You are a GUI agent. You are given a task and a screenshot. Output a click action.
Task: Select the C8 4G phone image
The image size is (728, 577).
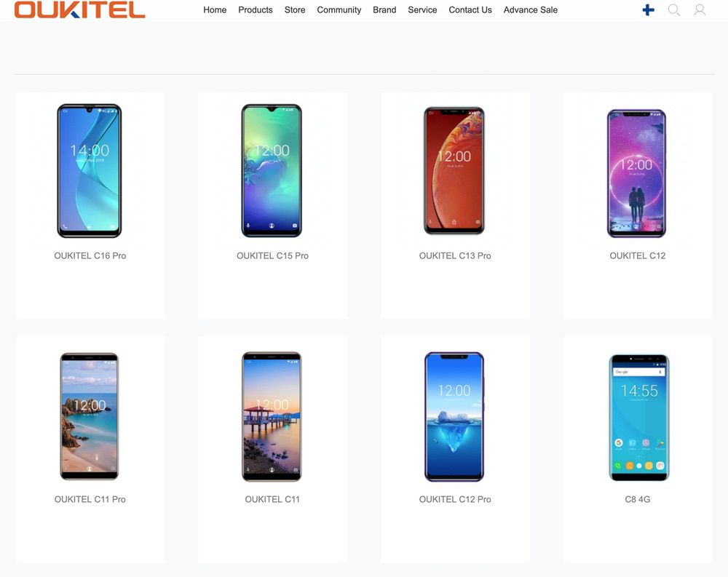639,418
